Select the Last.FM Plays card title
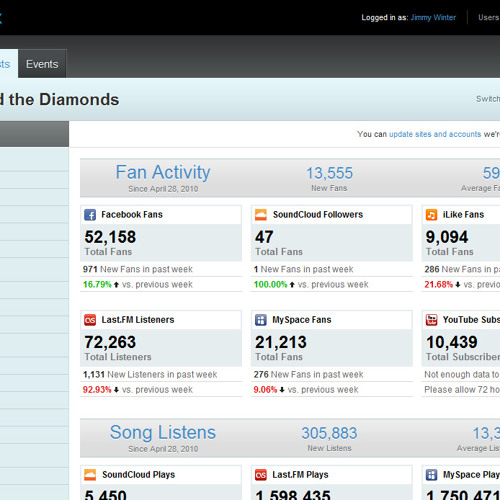Viewport: 500px width, 500px height. (300, 475)
